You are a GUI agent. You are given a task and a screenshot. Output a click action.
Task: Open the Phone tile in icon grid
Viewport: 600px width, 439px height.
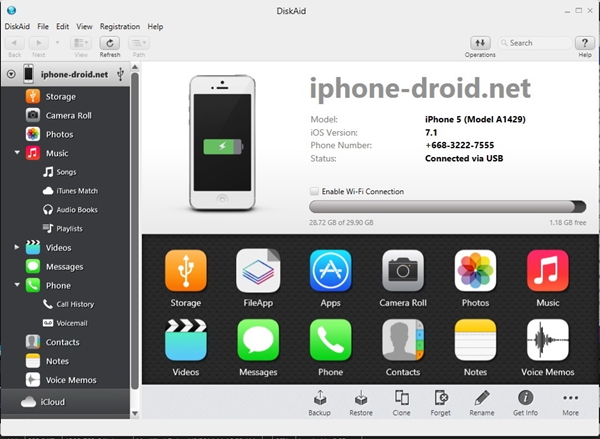pos(331,340)
